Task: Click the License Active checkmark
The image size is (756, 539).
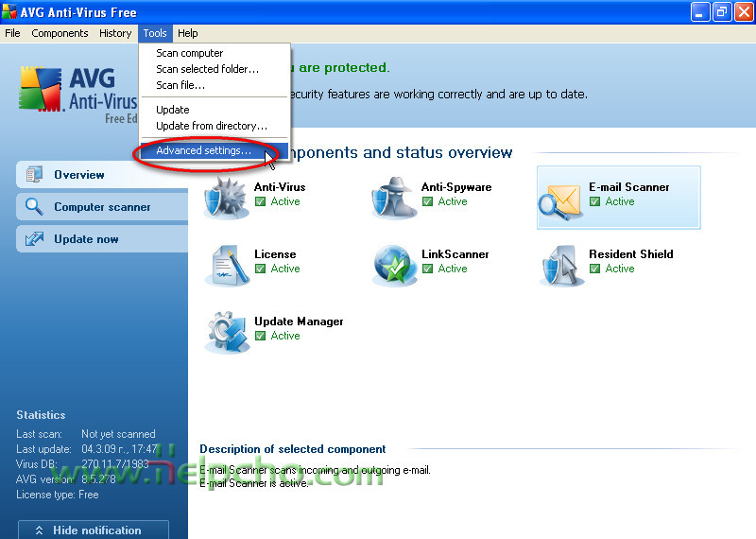Action: point(261,269)
